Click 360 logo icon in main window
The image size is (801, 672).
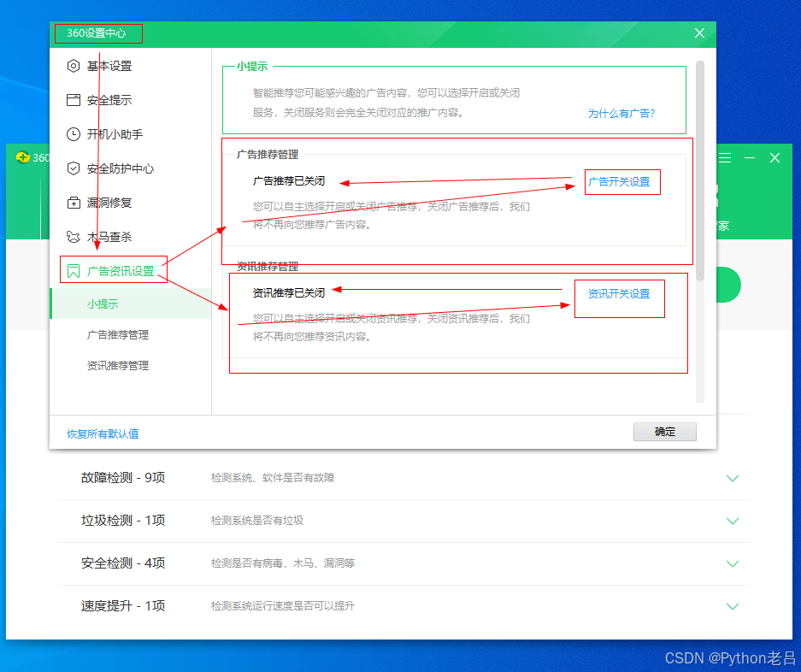click(x=22, y=157)
